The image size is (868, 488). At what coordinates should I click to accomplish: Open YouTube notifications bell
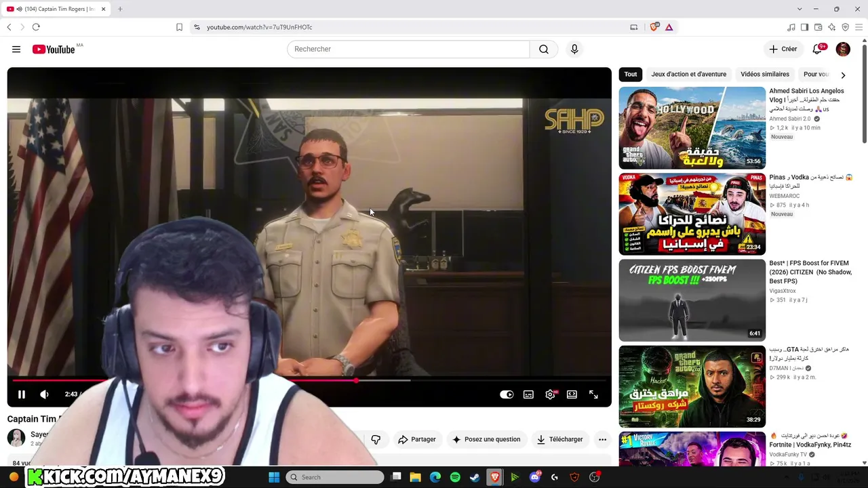tap(818, 49)
